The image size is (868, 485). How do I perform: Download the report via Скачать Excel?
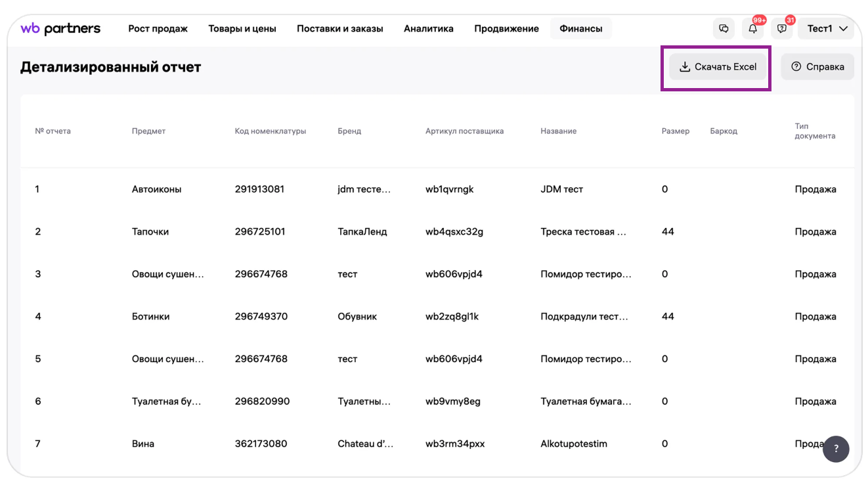718,67
